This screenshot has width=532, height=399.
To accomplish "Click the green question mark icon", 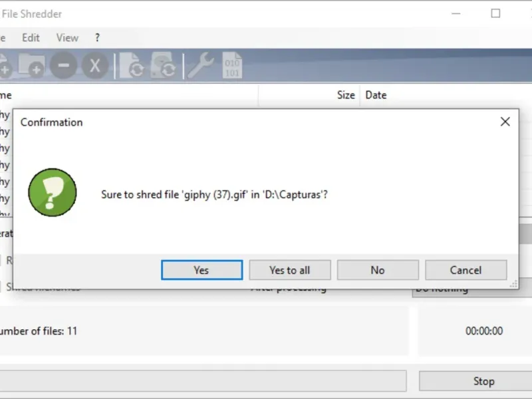I will pos(53,192).
